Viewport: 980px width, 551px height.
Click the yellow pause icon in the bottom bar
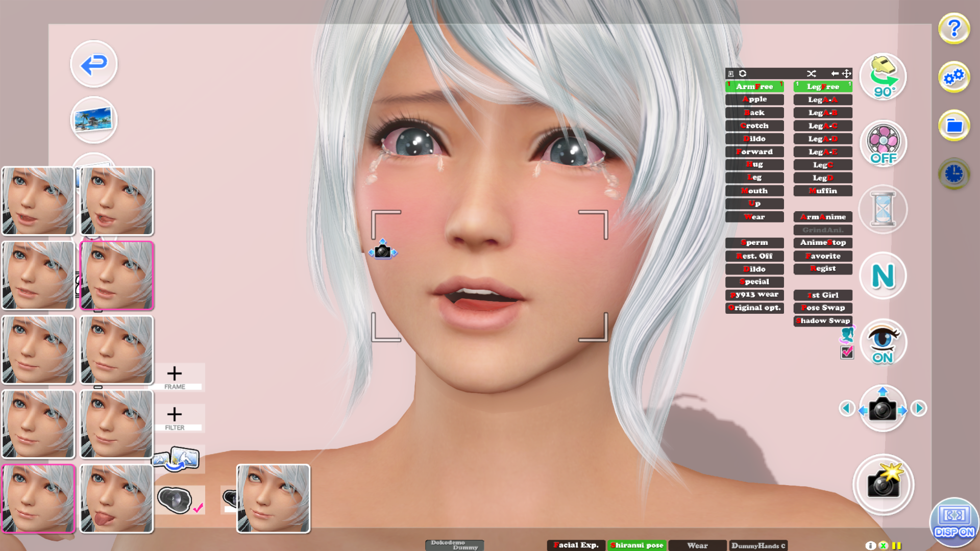pos(896,545)
